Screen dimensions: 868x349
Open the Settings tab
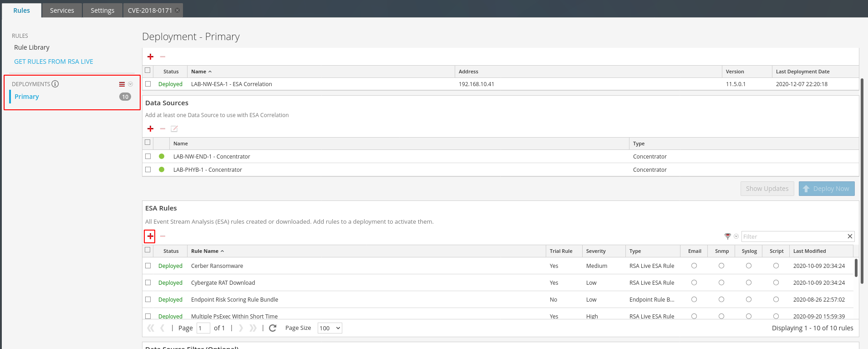pyautogui.click(x=102, y=10)
